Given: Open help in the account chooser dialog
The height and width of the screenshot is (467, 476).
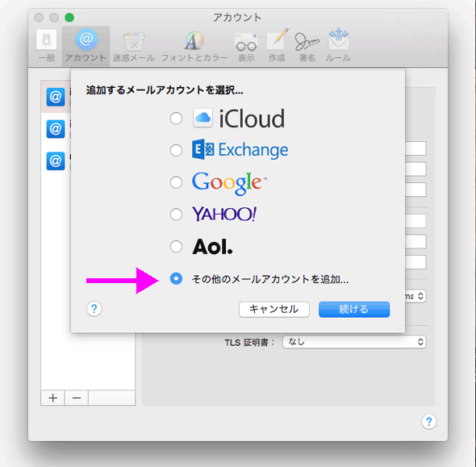Looking at the screenshot, I should click(94, 309).
